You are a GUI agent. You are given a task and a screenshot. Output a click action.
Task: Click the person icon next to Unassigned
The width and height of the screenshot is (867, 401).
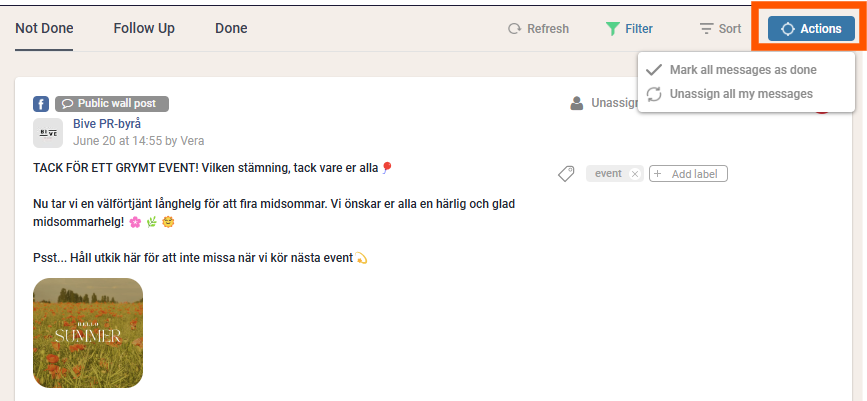(577, 103)
